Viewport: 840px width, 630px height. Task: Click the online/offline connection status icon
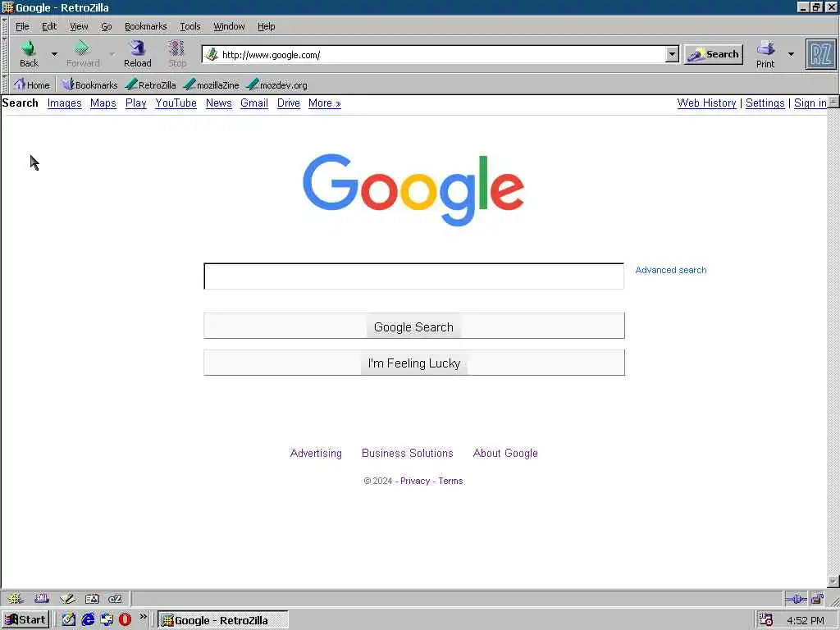[796, 599]
